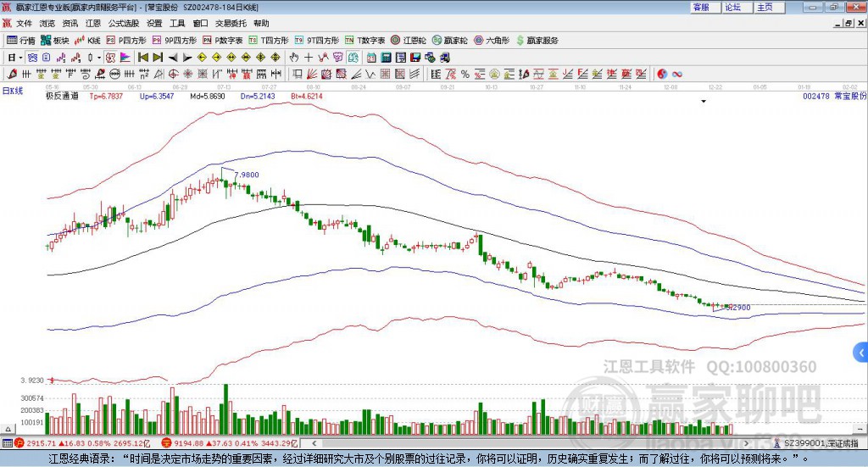Open the 板块 sectors view
Screen dimensions: 868x467
click(x=55, y=41)
